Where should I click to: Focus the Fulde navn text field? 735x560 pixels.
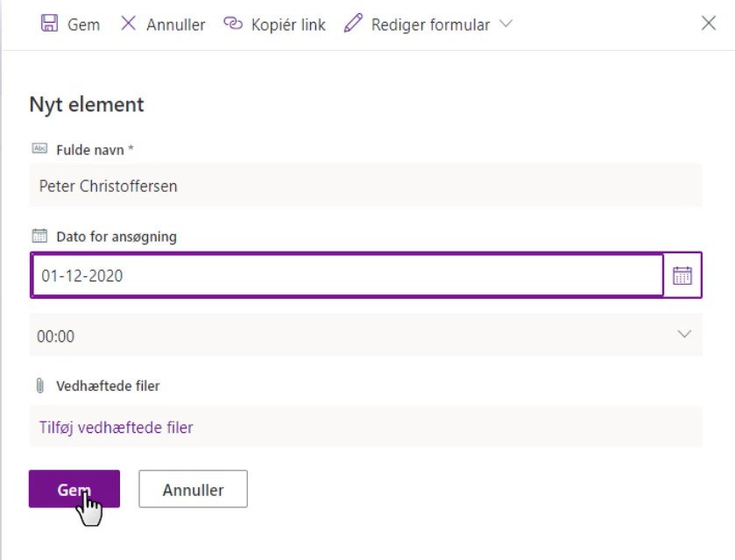click(365, 186)
